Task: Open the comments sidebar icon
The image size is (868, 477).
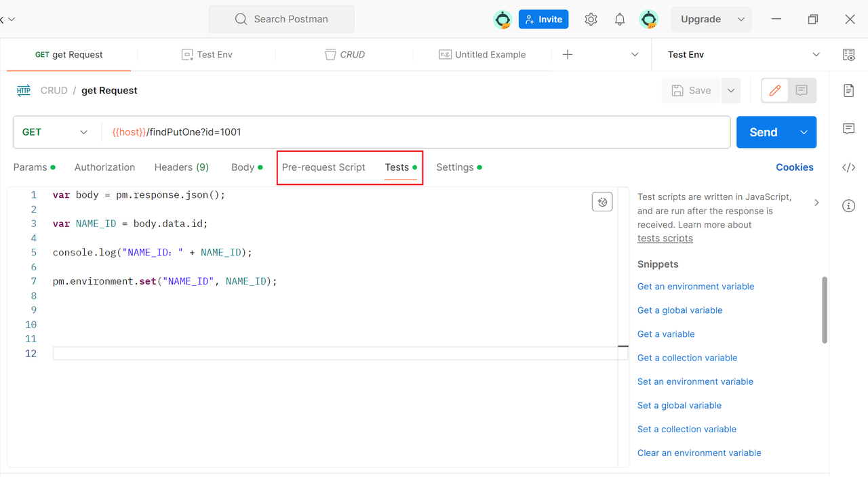Action: (x=848, y=129)
